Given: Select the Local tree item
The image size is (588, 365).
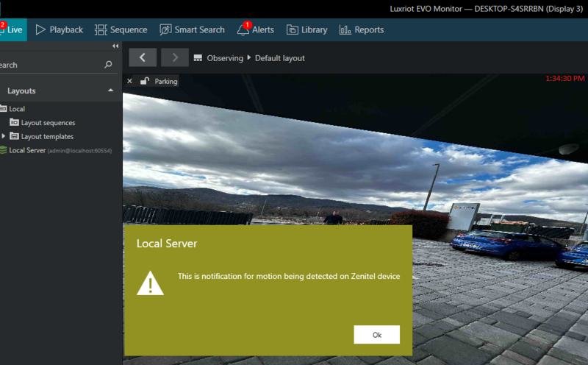Looking at the screenshot, I should pos(17,109).
